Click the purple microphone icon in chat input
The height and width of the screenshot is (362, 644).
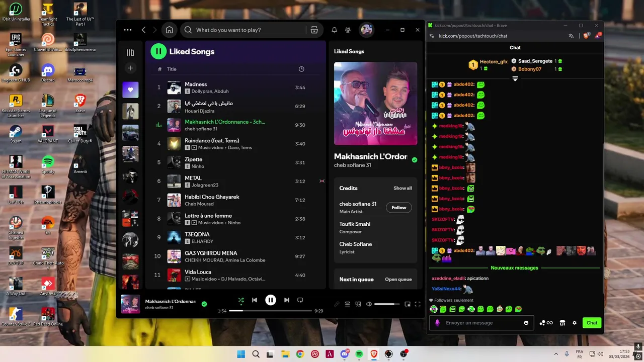(437, 323)
